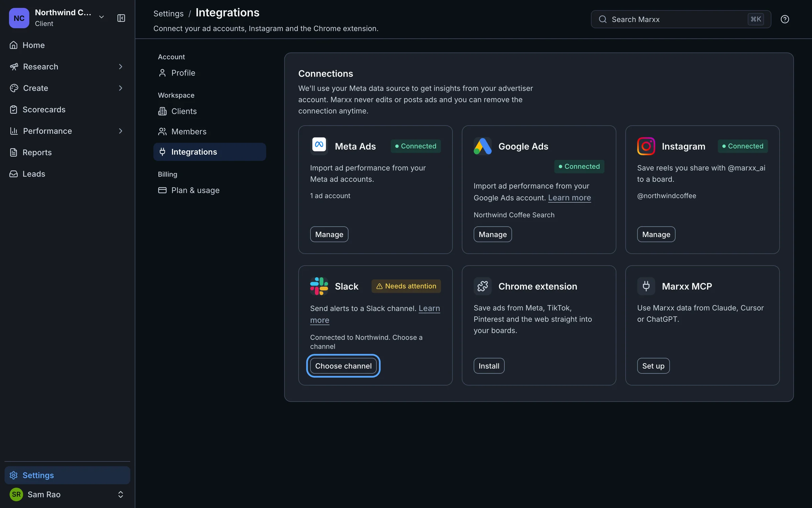This screenshot has height=508, width=812.
Task: Click the Google Ads logo
Action: tap(482, 146)
